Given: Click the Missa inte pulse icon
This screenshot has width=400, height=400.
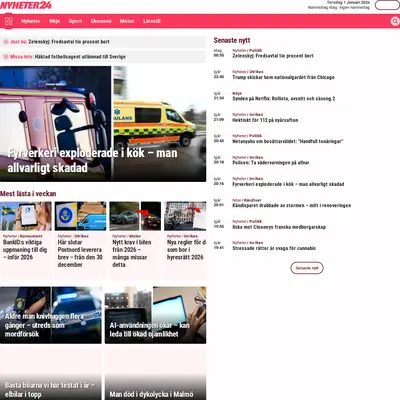Looking at the screenshot, I should pos(6,57).
